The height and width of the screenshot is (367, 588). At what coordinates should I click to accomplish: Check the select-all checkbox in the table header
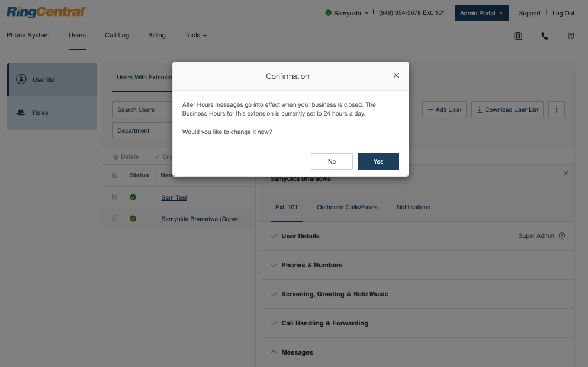pyautogui.click(x=114, y=174)
